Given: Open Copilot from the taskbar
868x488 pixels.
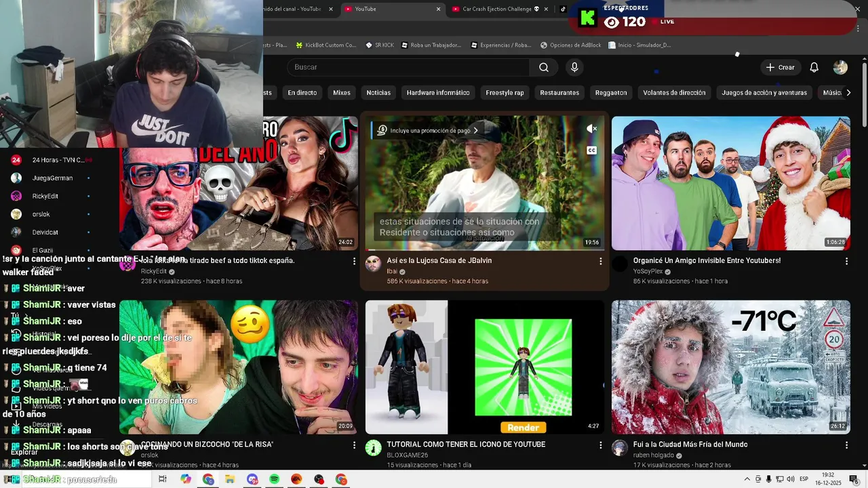Looking at the screenshot, I should (186, 479).
